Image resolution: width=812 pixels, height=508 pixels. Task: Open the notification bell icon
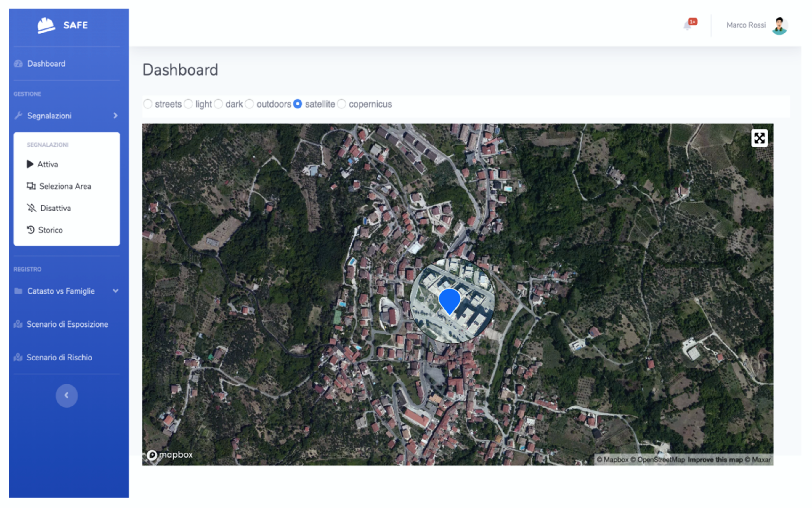tap(687, 26)
